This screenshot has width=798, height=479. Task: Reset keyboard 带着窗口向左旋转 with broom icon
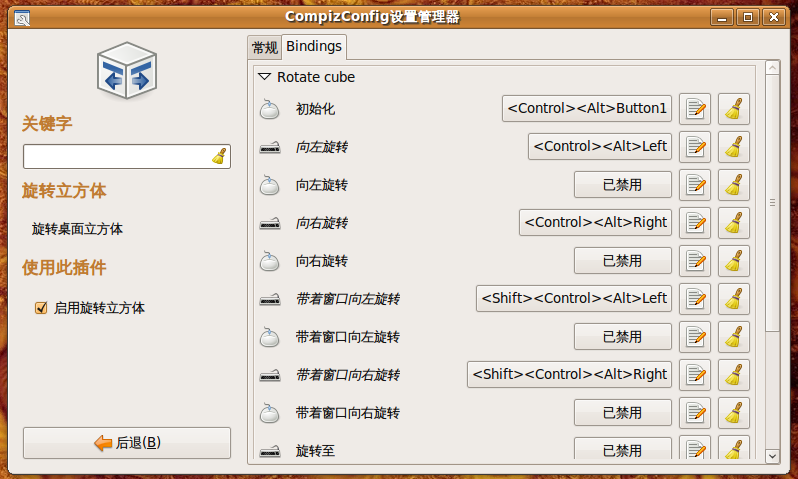[733, 299]
